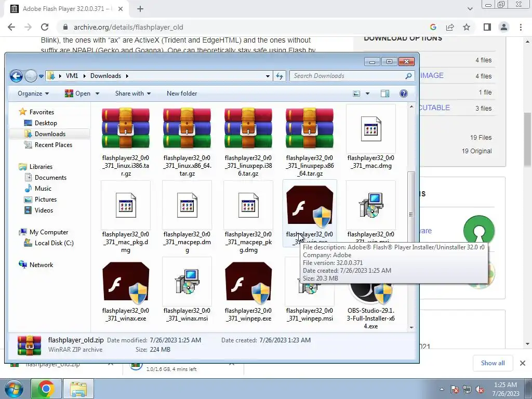Click VM1 breadcrumb in address bar
The width and height of the screenshot is (532, 399).
(72, 76)
